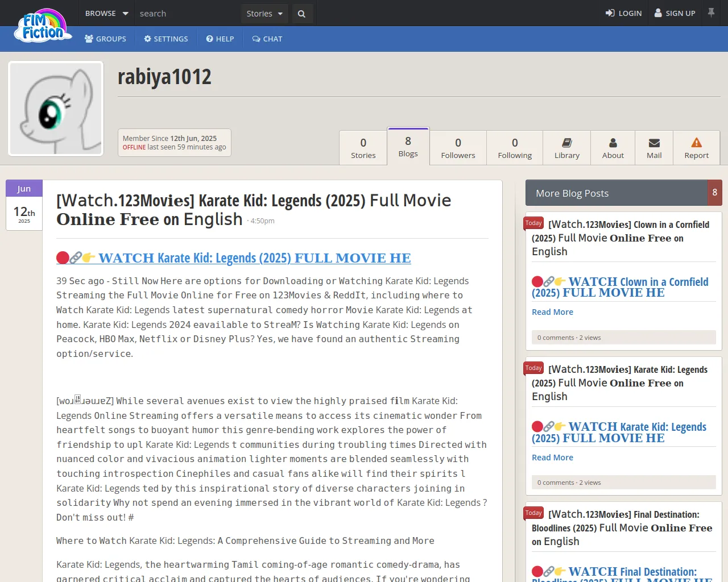The image size is (728, 582).
Task: Open sidebar Final Destination: Bloodlines post title
Action: click(x=622, y=528)
